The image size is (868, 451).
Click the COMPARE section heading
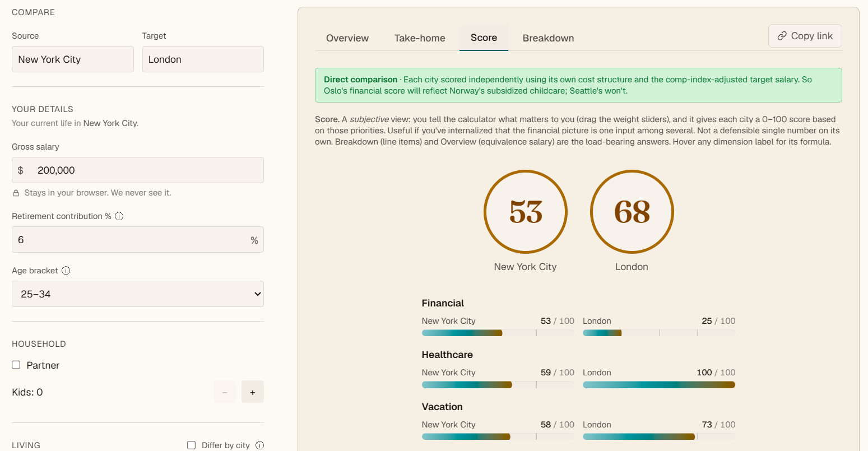point(34,12)
